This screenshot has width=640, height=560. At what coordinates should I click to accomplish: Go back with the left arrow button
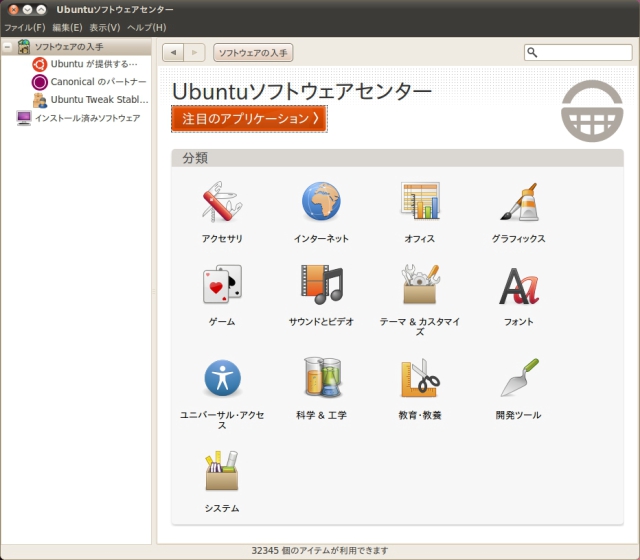coord(173,53)
